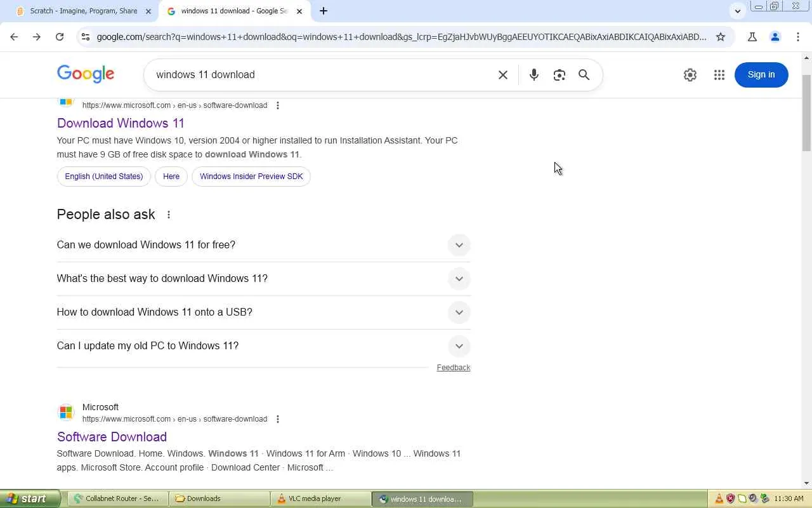The width and height of the screenshot is (812, 508).
Task: Click the English (United States) chip
Action: [x=104, y=177]
